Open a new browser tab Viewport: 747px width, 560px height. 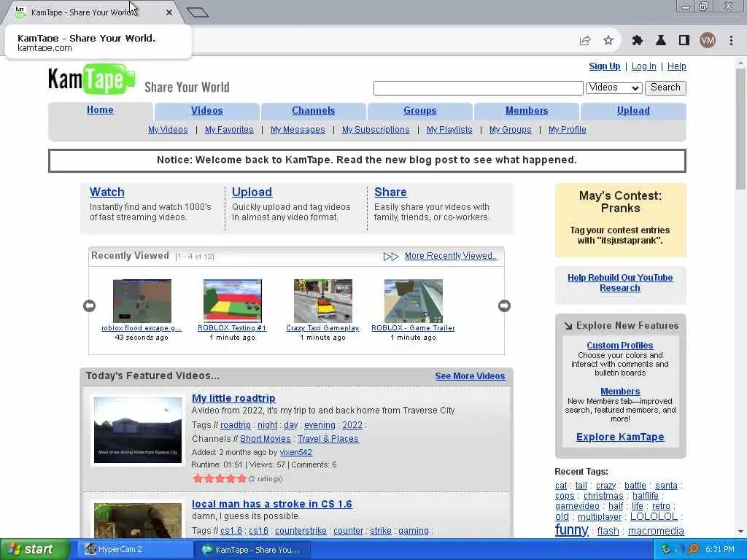tap(198, 12)
